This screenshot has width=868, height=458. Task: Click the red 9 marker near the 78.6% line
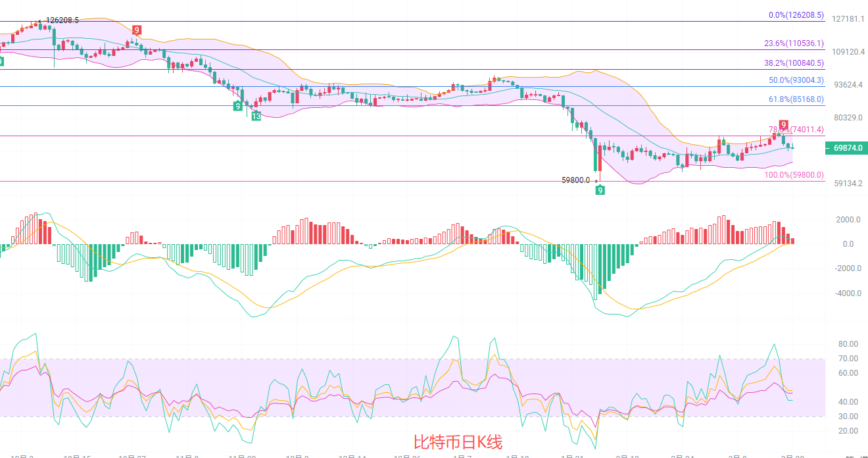pos(783,124)
